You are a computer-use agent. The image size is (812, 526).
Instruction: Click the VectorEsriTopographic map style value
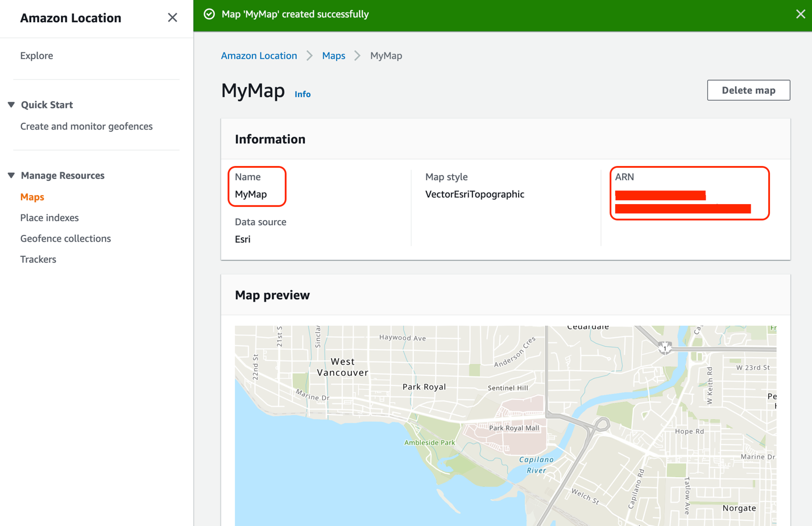(475, 194)
